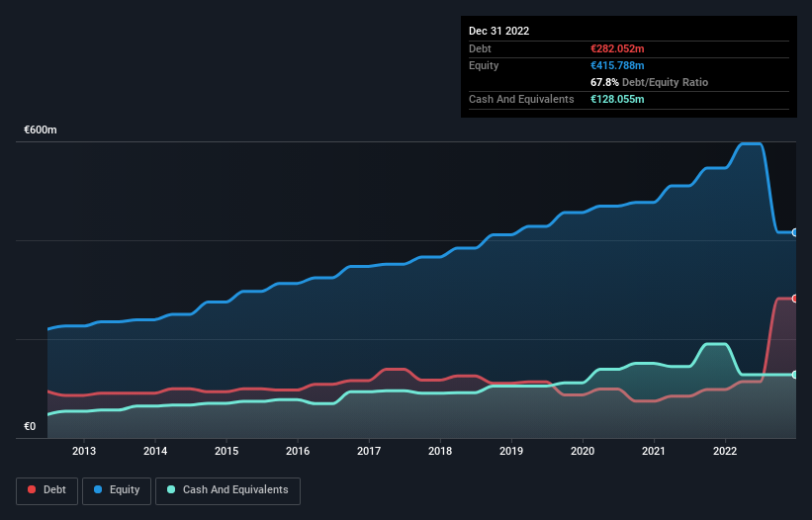Image resolution: width=812 pixels, height=520 pixels.
Task: Click the 2021 x-axis label
Action: pos(654,451)
